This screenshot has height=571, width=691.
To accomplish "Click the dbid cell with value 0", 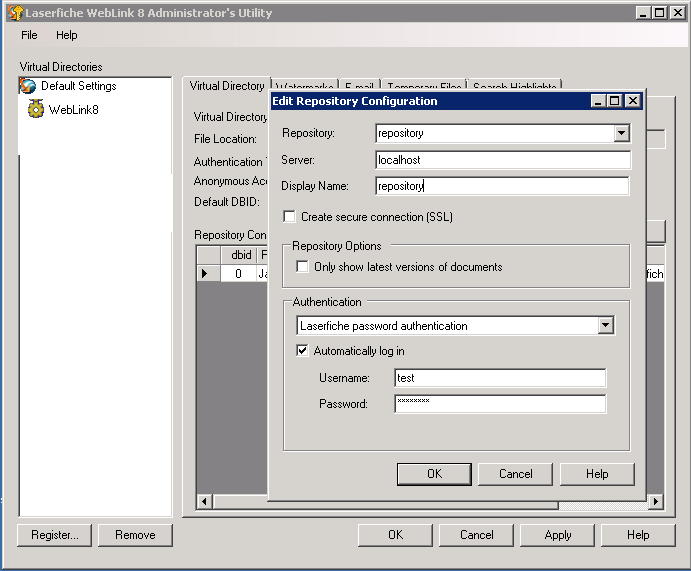I will tap(238, 274).
